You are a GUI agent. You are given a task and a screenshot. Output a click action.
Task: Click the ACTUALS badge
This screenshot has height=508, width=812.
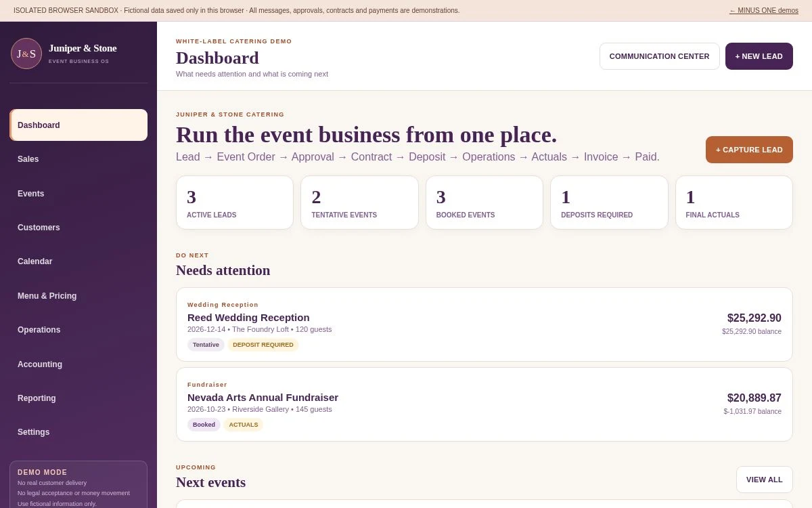244,425
